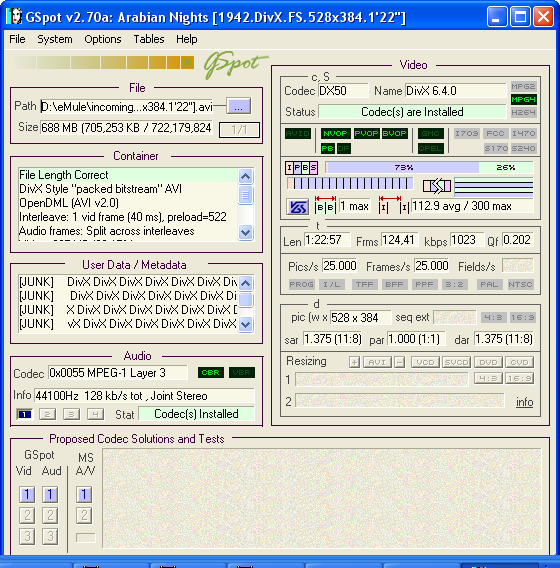Screen dimensions: 560x568
Task: Click the PAL standard indicator
Action: point(489,284)
